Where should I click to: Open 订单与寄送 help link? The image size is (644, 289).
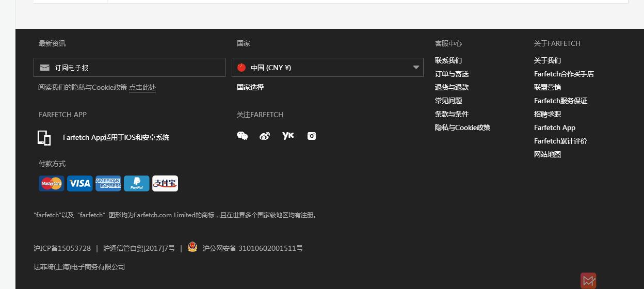click(452, 74)
